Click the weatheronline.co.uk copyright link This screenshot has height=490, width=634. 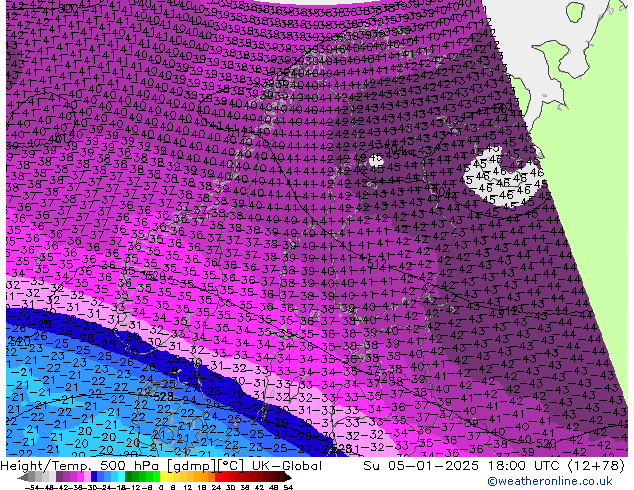tap(550, 481)
